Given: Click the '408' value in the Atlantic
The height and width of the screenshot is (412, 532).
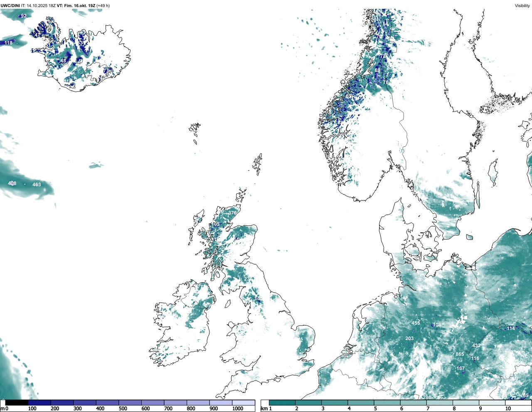Looking at the screenshot, I should click(x=12, y=183).
